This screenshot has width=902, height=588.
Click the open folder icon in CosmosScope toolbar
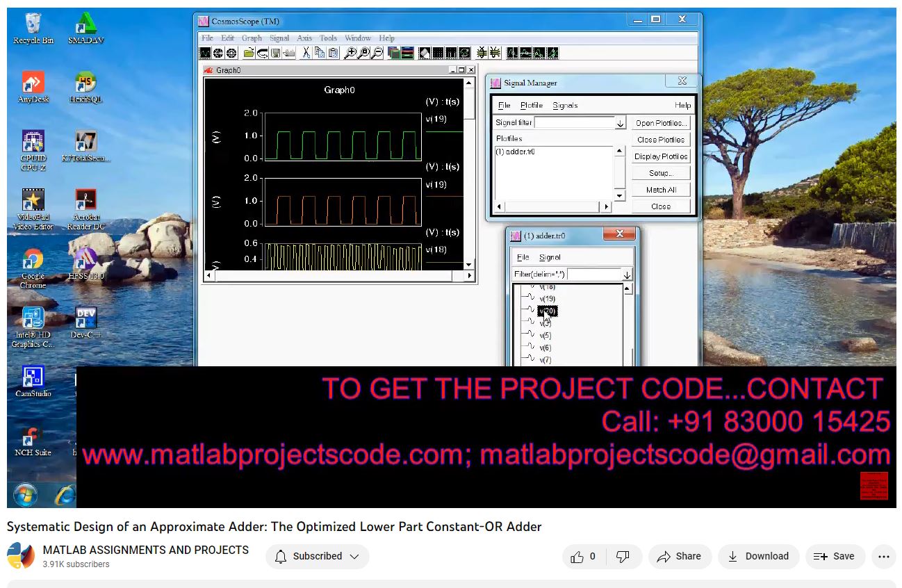[x=248, y=53]
